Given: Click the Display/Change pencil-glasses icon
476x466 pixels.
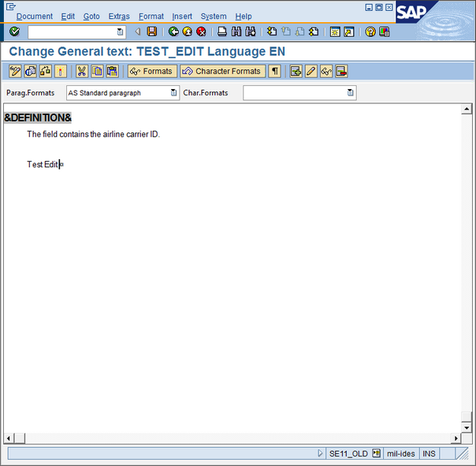Looking at the screenshot, I should (15, 72).
